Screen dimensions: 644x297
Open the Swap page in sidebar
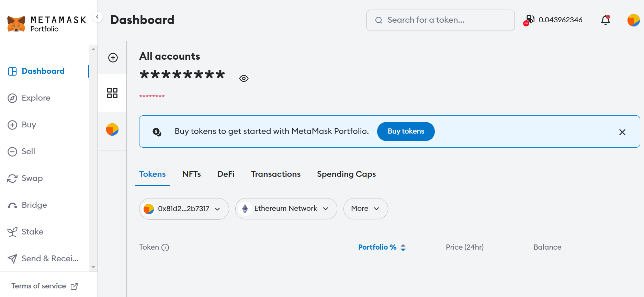coord(32,178)
